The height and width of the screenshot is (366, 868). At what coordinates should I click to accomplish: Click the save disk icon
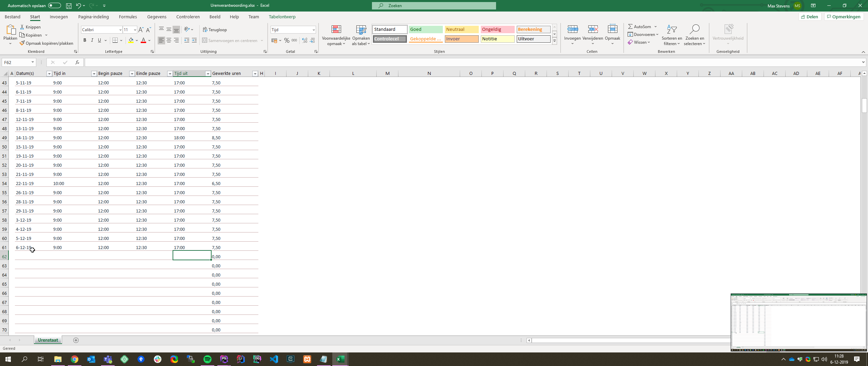click(69, 5)
